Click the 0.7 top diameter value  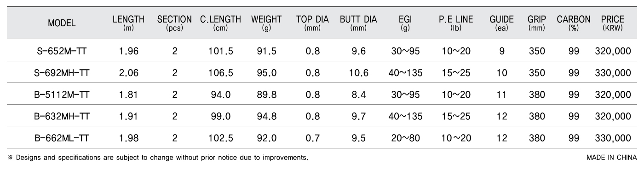pos(312,138)
